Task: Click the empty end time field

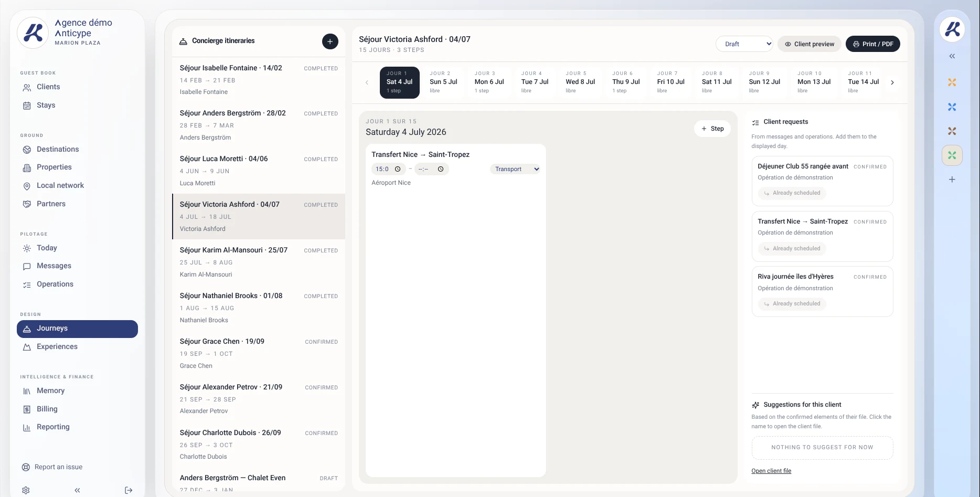Action: tap(431, 169)
